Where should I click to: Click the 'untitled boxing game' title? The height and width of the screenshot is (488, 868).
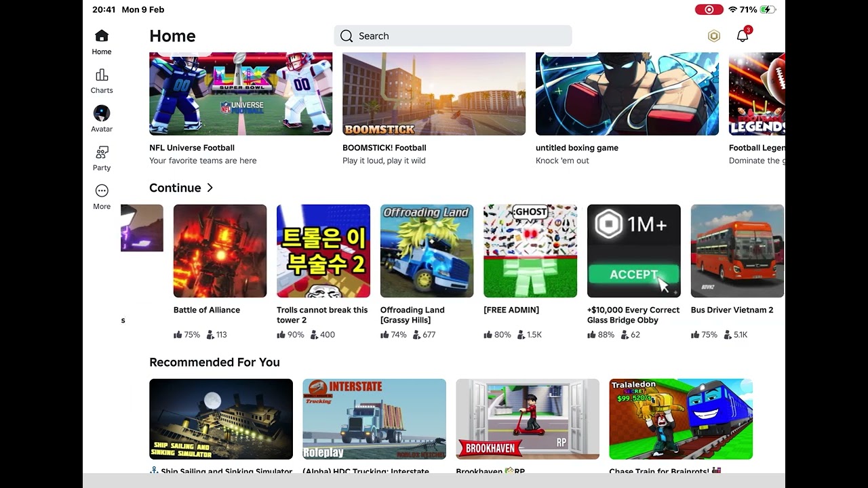[x=577, y=148]
